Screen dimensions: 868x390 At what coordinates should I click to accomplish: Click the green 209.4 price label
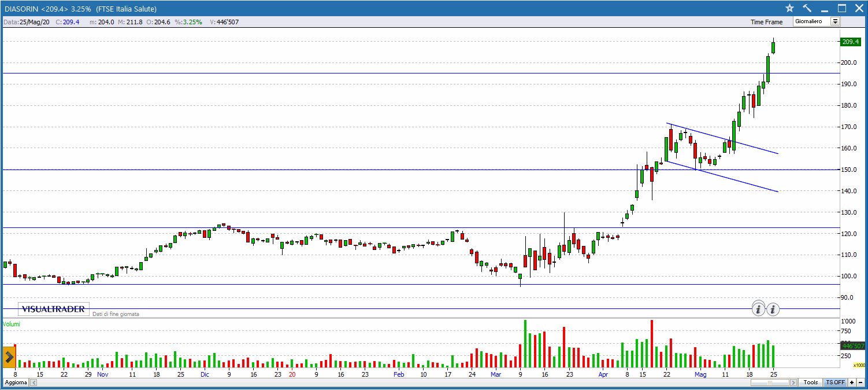(x=851, y=42)
